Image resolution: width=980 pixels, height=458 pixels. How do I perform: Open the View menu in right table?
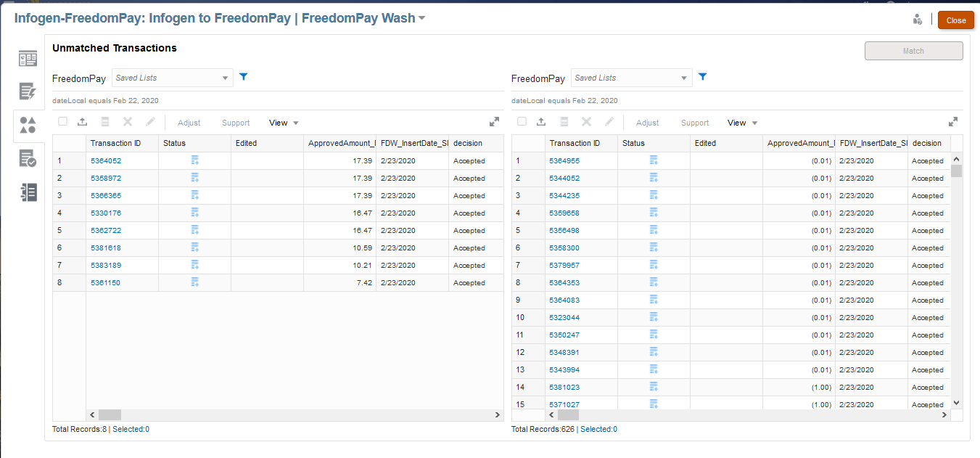coord(742,123)
